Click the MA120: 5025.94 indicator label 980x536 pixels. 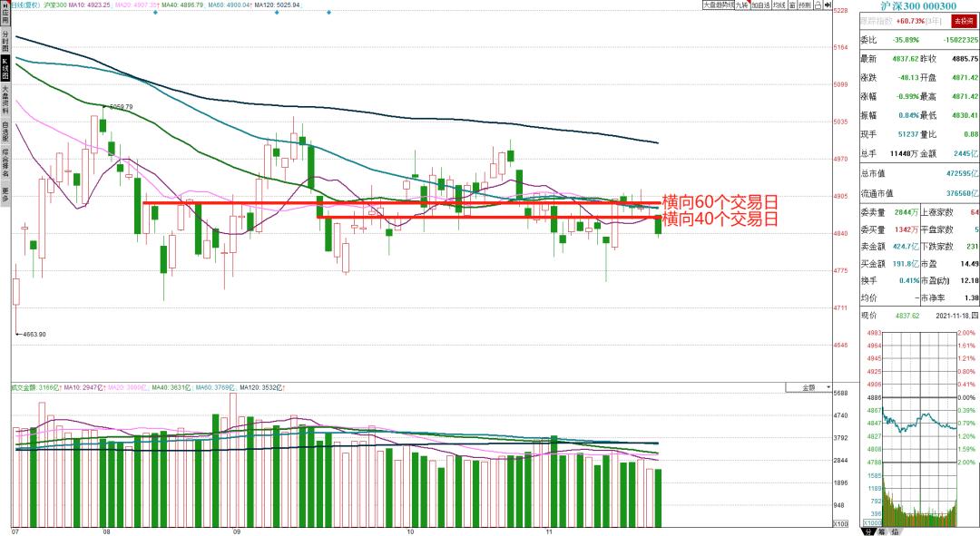tap(279, 5)
